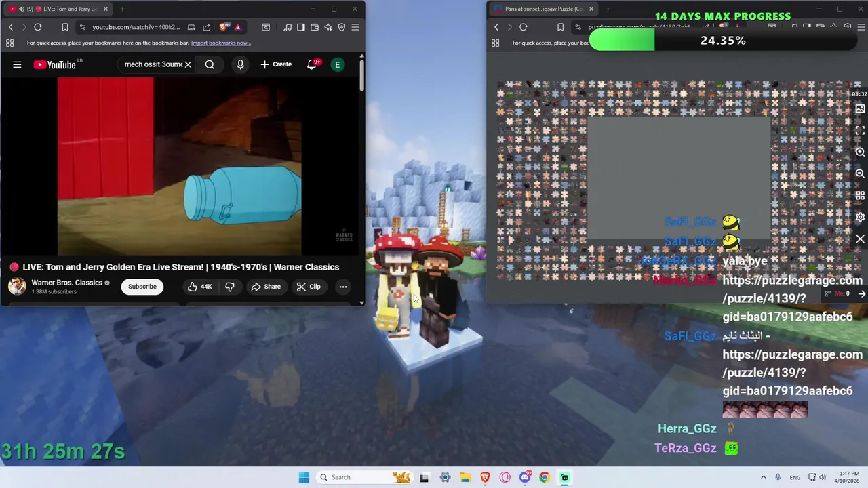Show puzzle preview image icon
The image size is (868, 488).
tap(860, 108)
